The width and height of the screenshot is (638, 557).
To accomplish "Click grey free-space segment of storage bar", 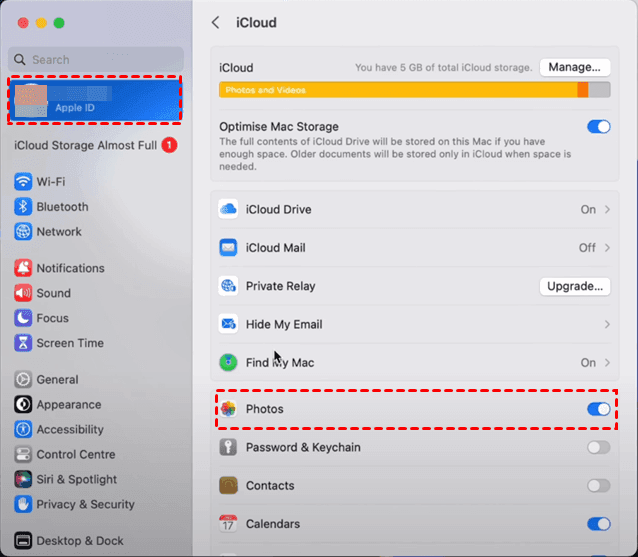I will (x=599, y=90).
